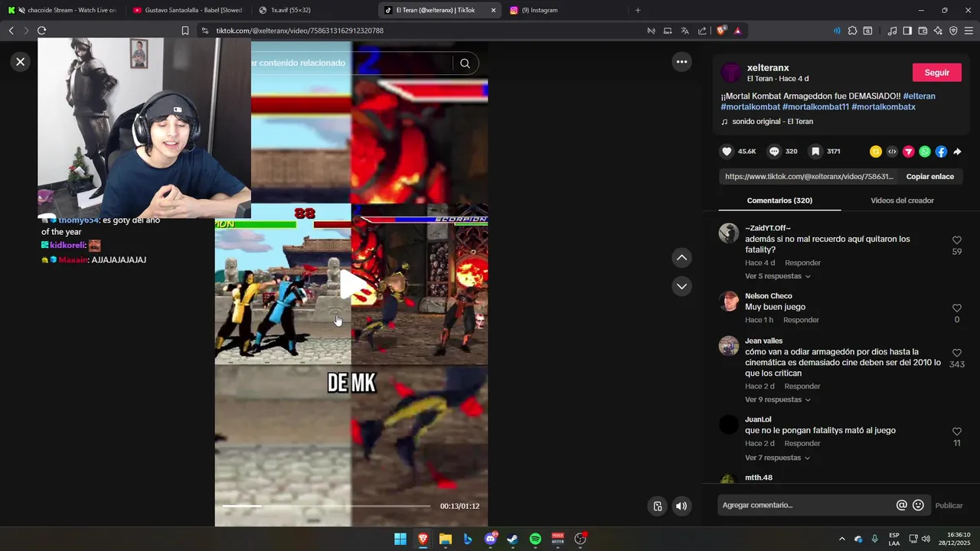Reload the page

coord(41,31)
